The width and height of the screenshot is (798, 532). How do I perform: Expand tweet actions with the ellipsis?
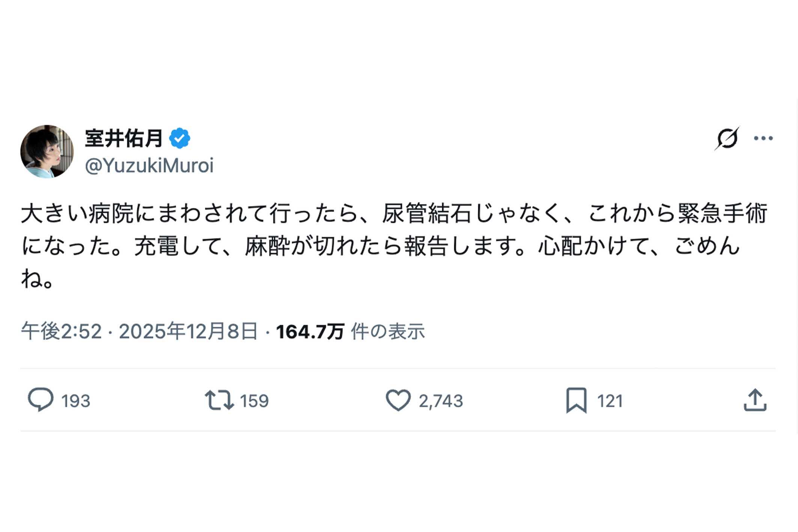point(763,139)
